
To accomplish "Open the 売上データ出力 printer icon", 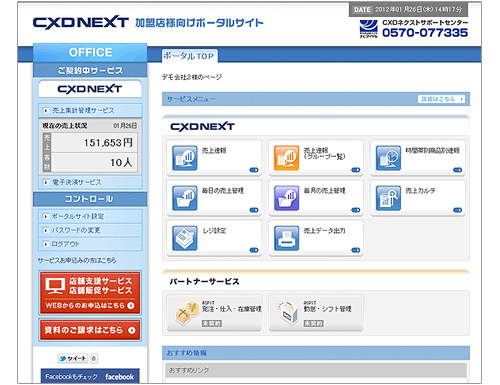I will (x=286, y=238).
